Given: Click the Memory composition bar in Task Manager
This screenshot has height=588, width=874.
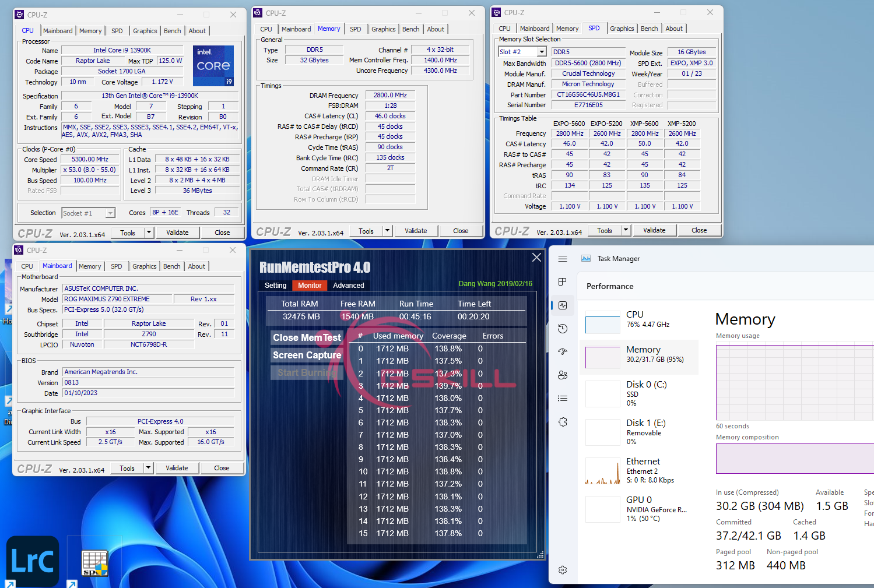Looking at the screenshot, I should pyautogui.click(x=795, y=458).
